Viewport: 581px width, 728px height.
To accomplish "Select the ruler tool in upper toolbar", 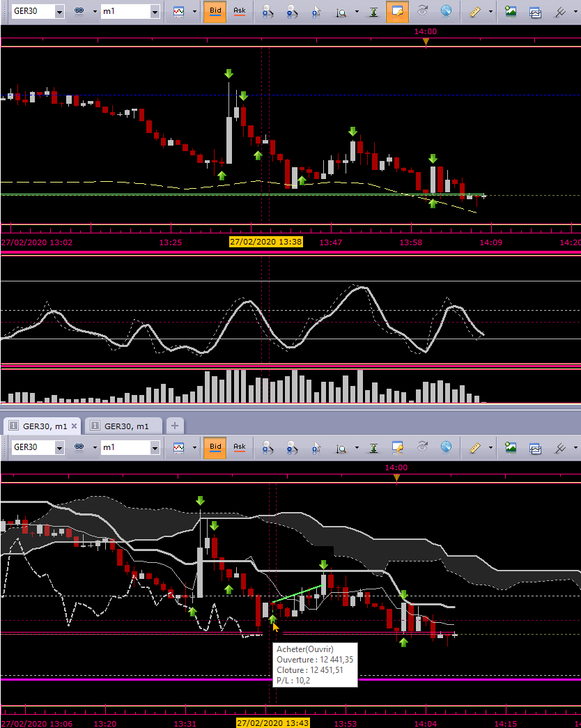I will point(474,12).
